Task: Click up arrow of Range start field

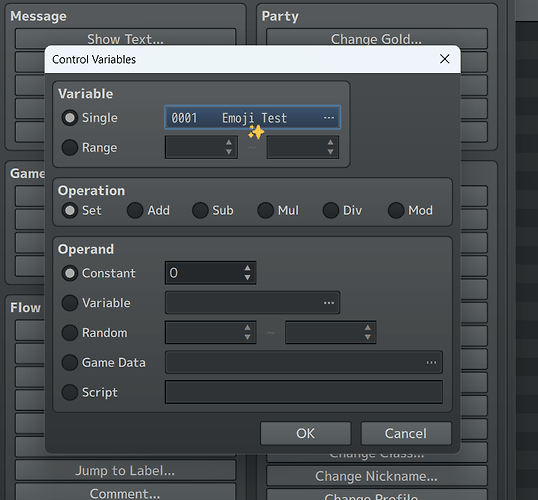Action: (229, 142)
